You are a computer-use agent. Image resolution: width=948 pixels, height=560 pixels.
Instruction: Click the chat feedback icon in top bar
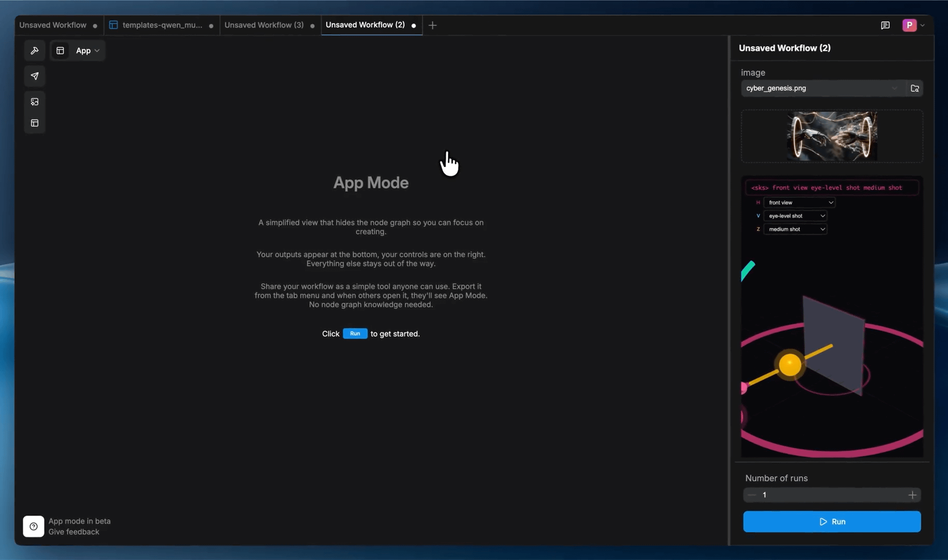(x=885, y=25)
